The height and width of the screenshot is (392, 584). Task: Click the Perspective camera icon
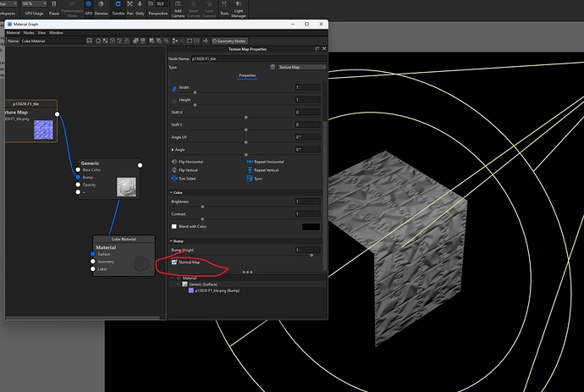(x=151, y=4)
